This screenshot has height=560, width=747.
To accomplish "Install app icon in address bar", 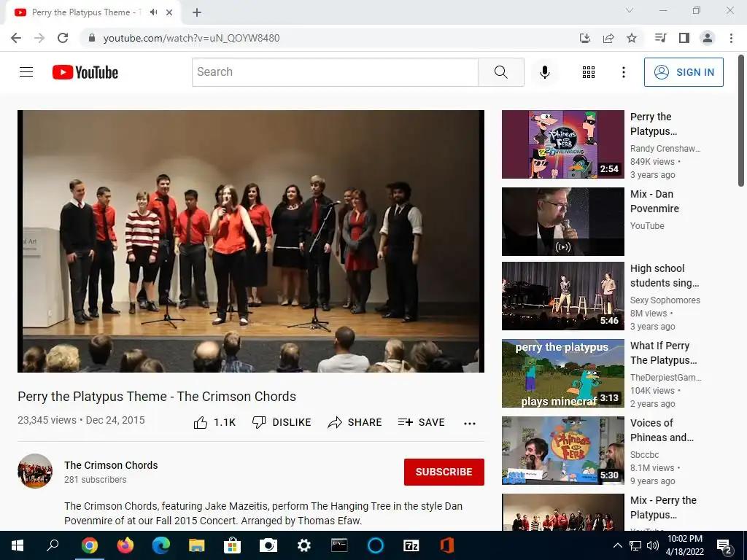I will (x=584, y=38).
